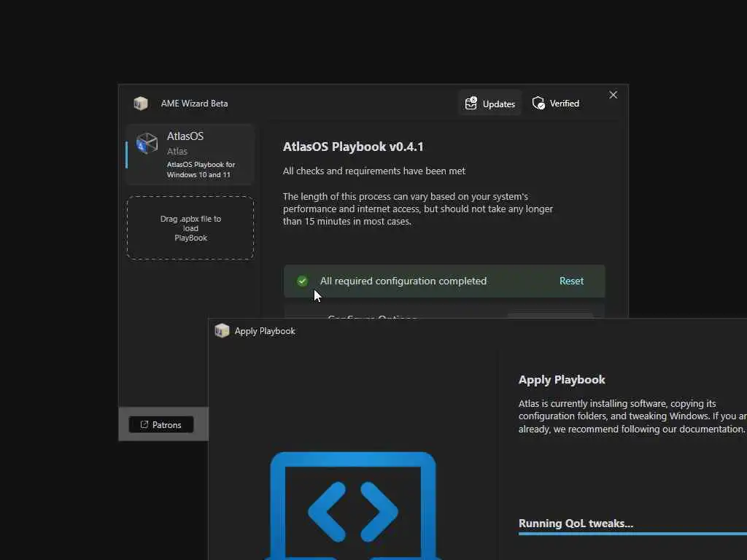The image size is (747, 560).
Task: Close the AME Wizard Beta window
Action: tap(613, 96)
